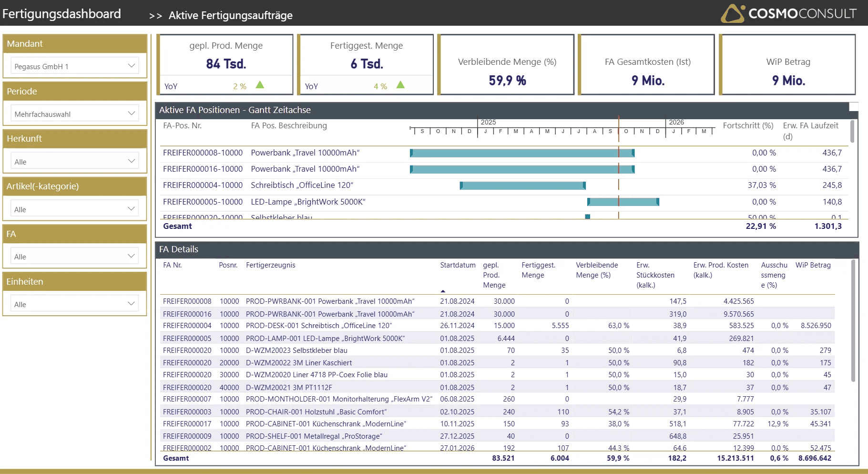Select the WiP Betrag KPI card

(x=788, y=64)
